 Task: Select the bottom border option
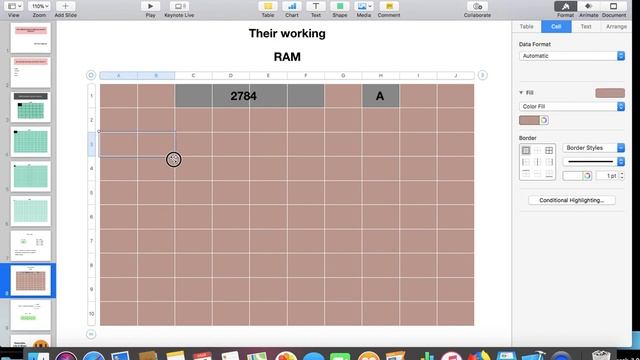pos(549,174)
